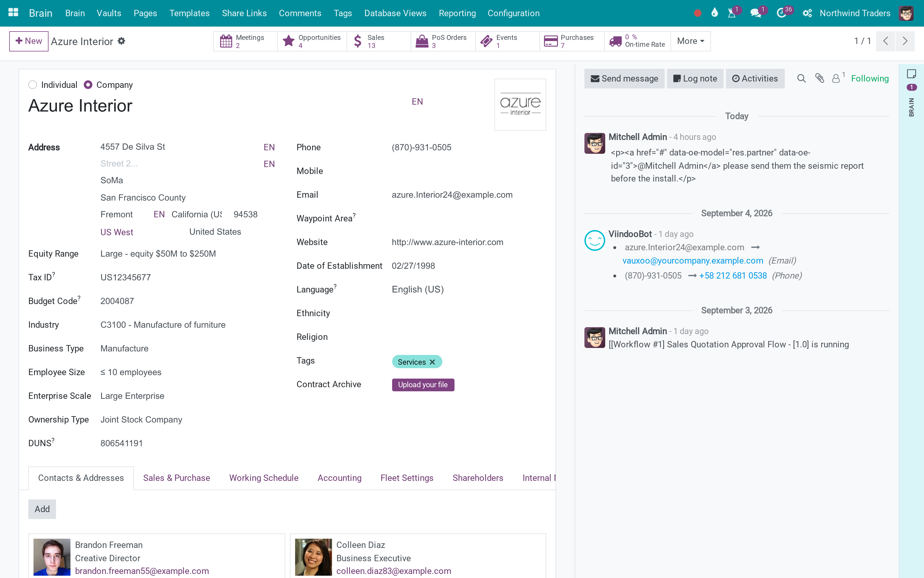924x578 pixels.
Task: Switch to the Shareholders tab
Action: click(478, 478)
